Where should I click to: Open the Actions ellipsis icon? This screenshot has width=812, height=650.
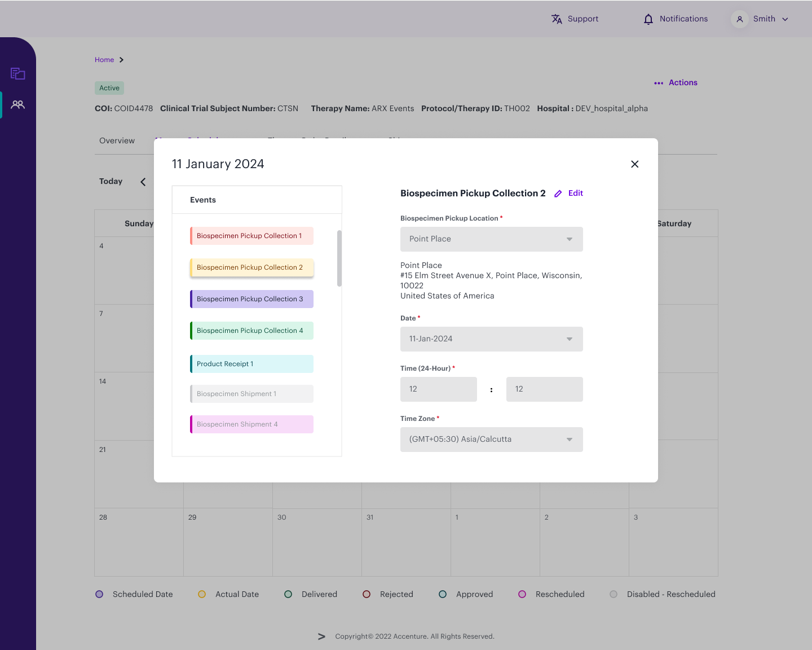(x=659, y=83)
